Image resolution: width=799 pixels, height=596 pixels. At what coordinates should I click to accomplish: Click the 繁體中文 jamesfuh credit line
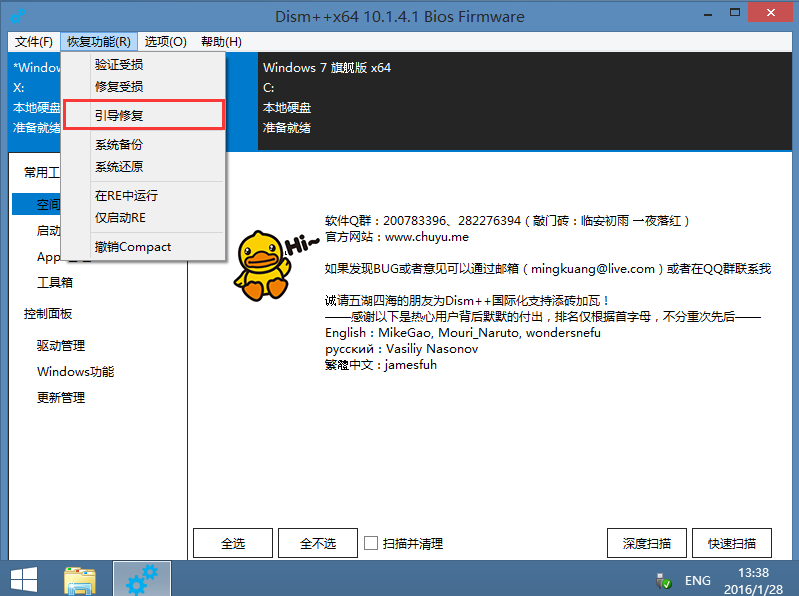(x=381, y=365)
